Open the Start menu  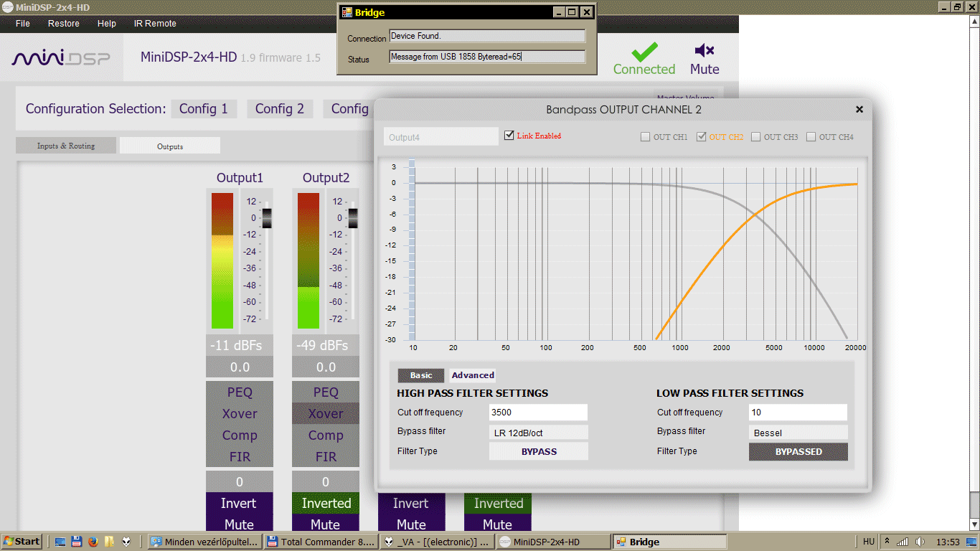tap(22, 541)
